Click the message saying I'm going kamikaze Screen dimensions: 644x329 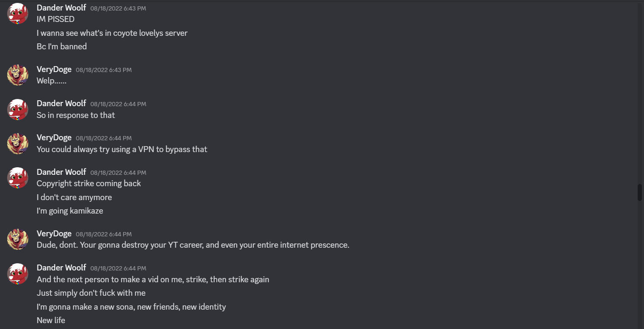coord(70,211)
